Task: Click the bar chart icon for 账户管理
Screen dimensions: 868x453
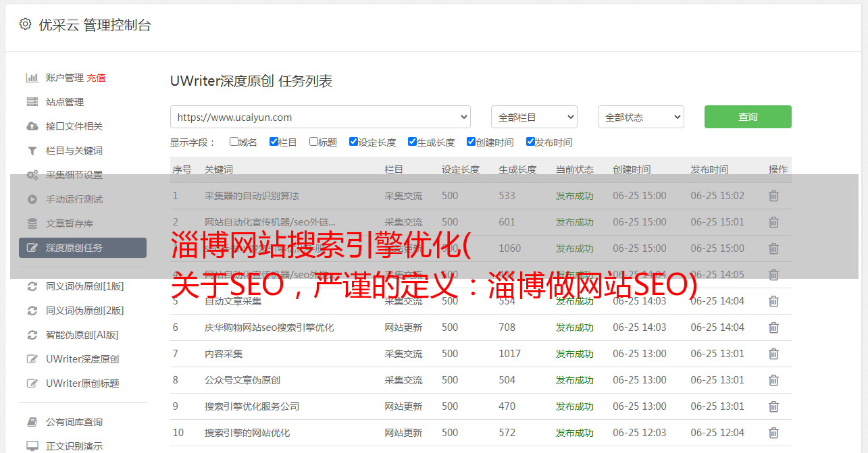Action: coord(32,78)
